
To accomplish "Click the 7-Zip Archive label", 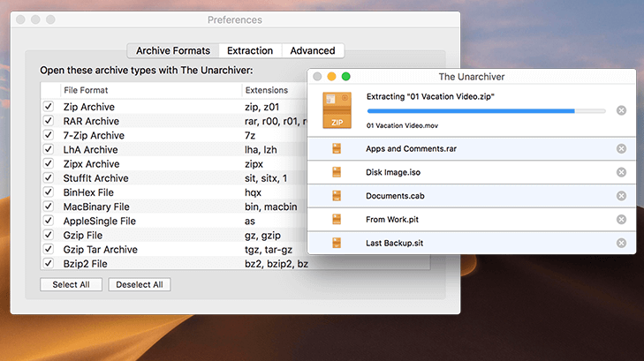I will [94, 135].
